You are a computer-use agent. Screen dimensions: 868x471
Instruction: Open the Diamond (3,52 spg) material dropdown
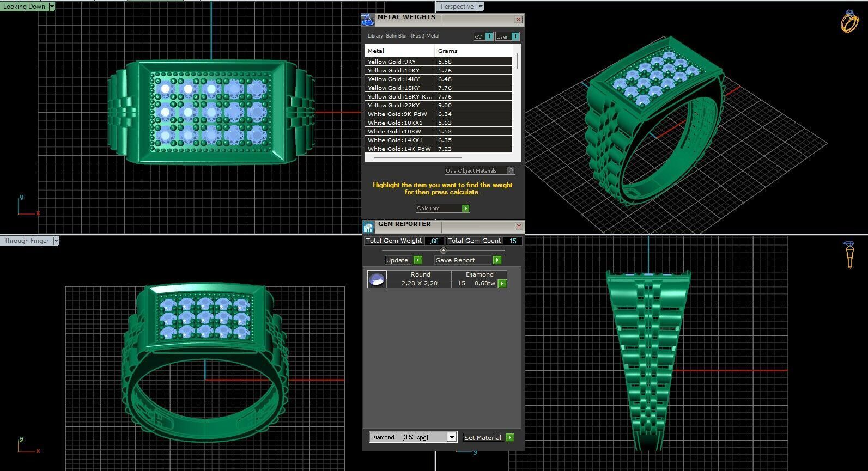click(451, 437)
